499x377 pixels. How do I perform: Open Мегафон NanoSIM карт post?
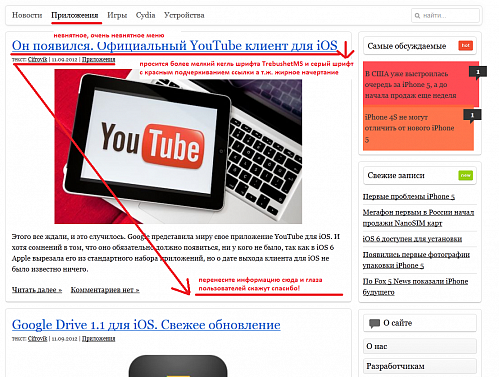pyautogui.click(x=418, y=218)
